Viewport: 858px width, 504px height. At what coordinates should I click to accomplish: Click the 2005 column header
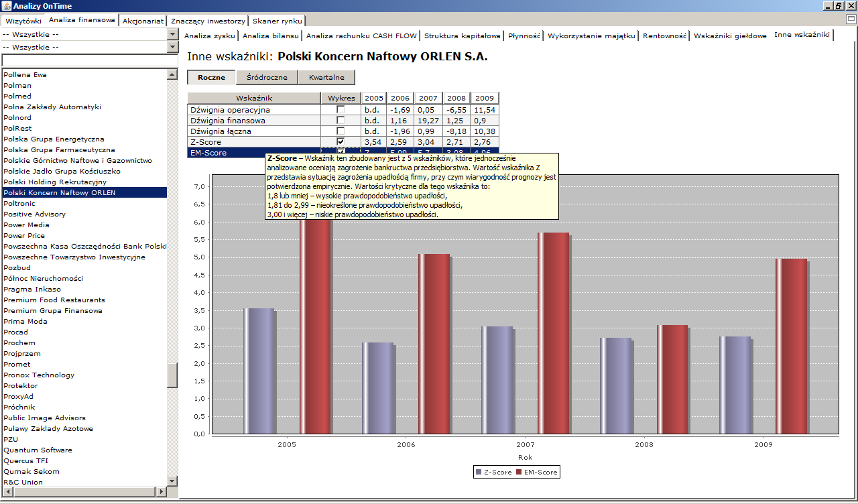tap(375, 98)
